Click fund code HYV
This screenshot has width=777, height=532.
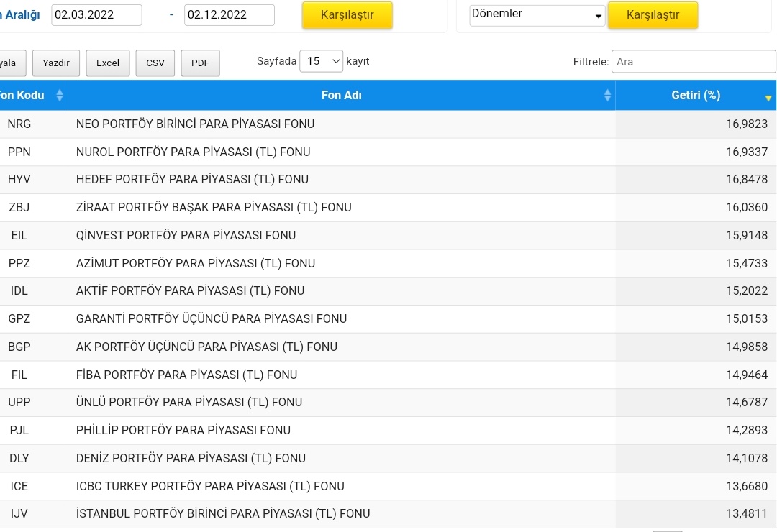coord(19,179)
